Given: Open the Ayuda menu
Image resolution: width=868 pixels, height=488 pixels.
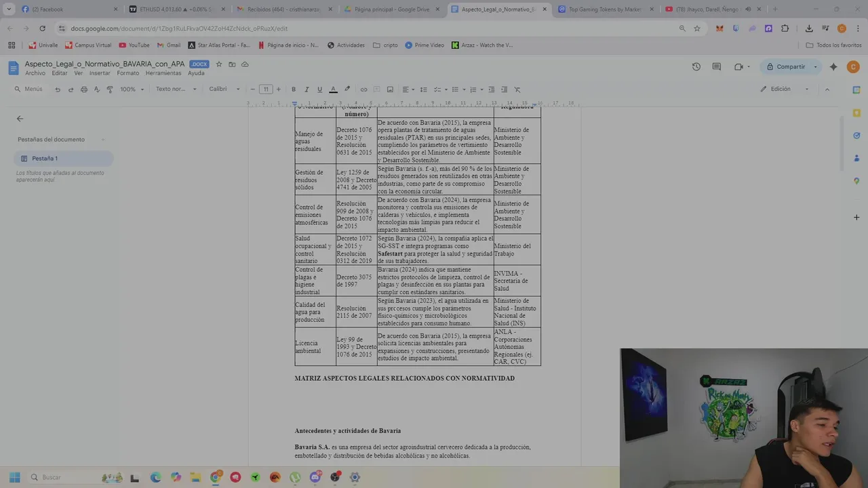Looking at the screenshot, I should tap(196, 73).
